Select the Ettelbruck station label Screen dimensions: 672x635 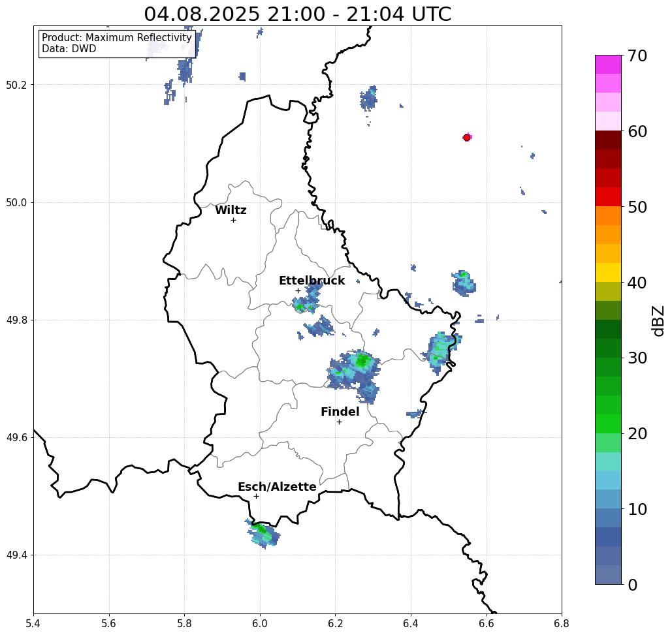tap(312, 281)
